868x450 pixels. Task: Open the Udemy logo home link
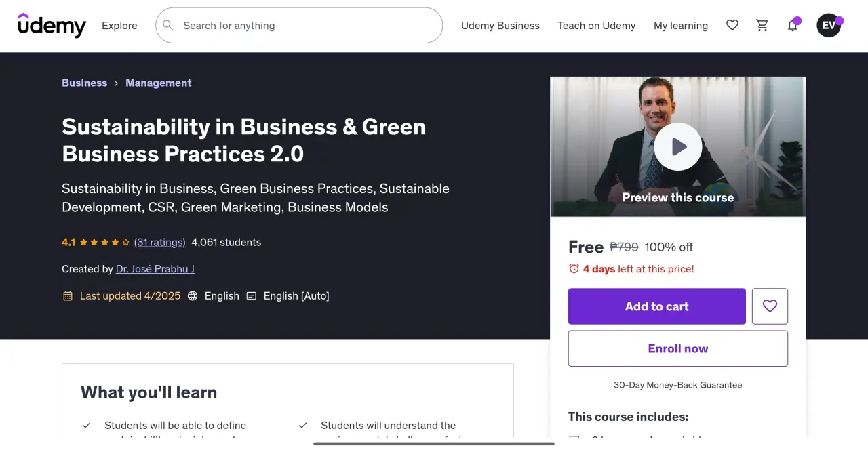(52, 26)
